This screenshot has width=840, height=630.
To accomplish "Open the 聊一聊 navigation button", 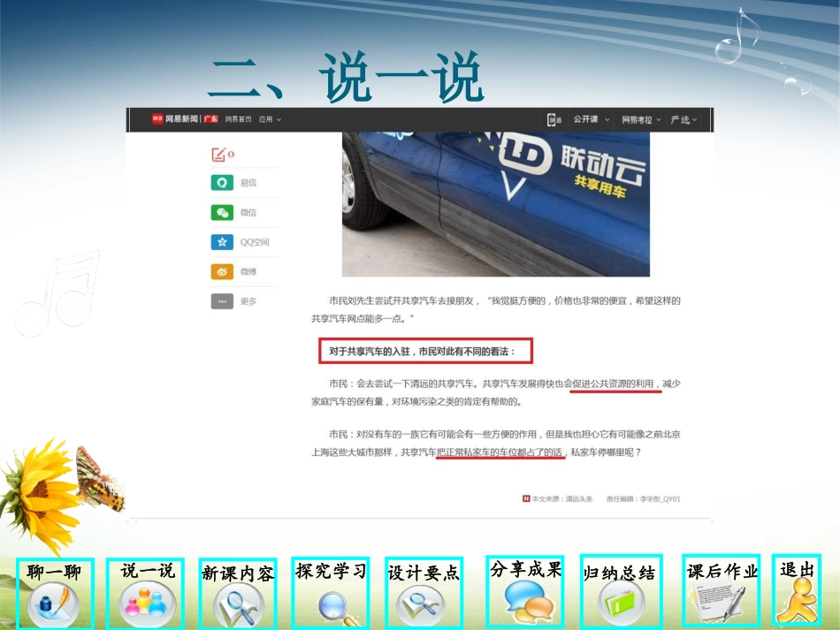I will tap(55, 593).
